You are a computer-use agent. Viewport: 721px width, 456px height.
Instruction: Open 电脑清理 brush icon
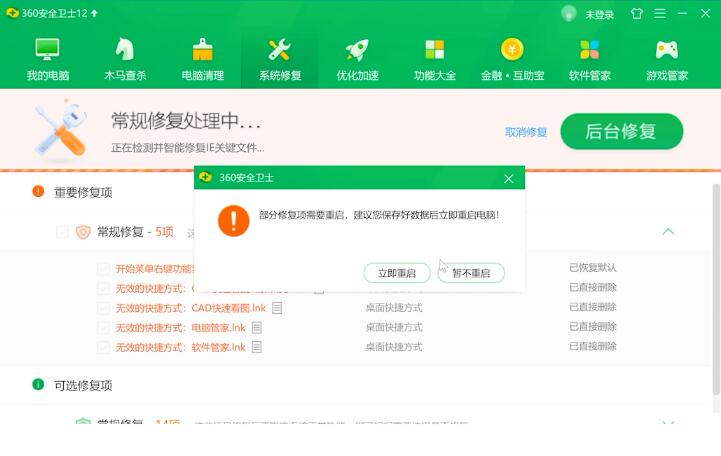click(202, 49)
